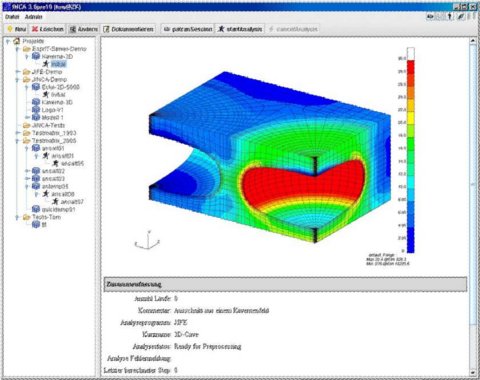Image resolution: width=480 pixels, height=380 pixels.
Task: Click the Löschen button label
Action: pos(52,29)
